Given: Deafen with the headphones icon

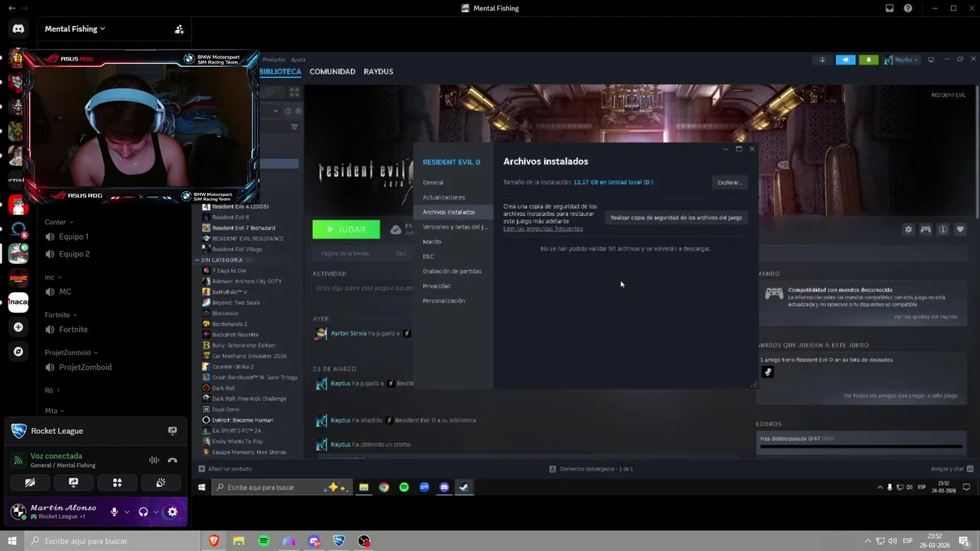Looking at the screenshot, I should tap(143, 512).
